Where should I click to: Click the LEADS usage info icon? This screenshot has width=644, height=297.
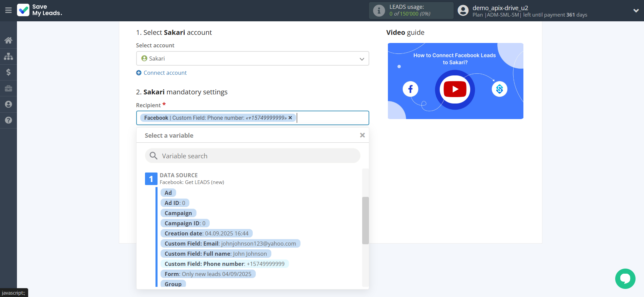point(379,11)
